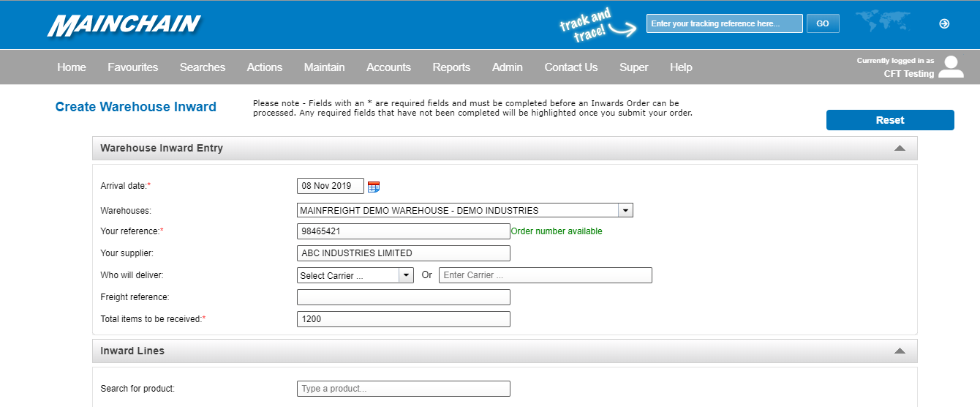The width and height of the screenshot is (980, 407).
Task: Click the circled arrow logout icon
Action: click(x=944, y=23)
